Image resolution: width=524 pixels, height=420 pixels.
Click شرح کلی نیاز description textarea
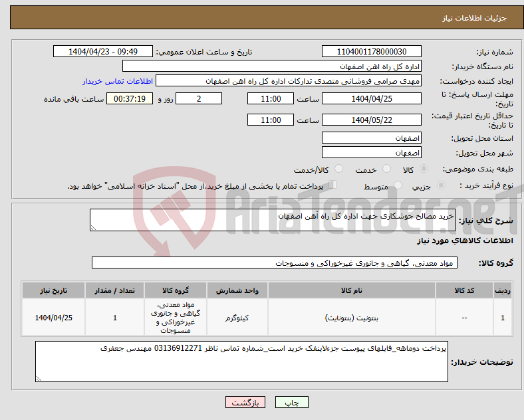coord(273,220)
